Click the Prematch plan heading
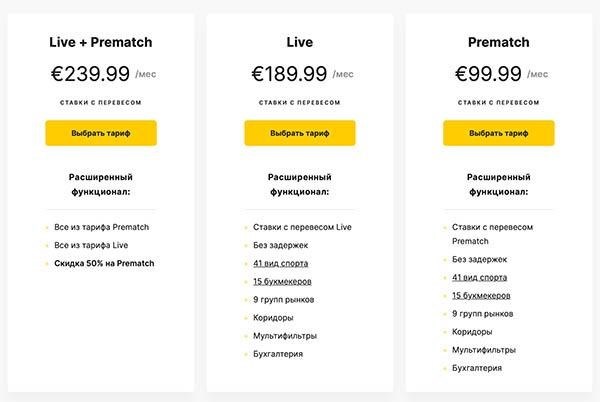 (499, 42)
